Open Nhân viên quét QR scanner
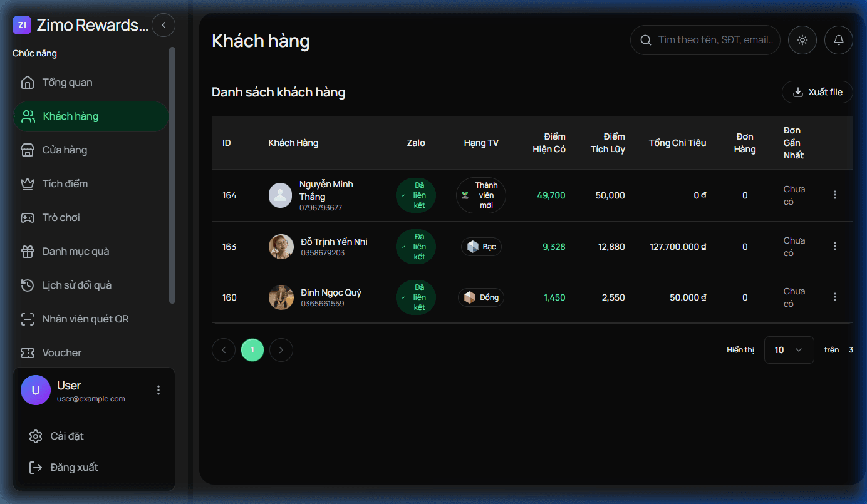Screen dimensions: 867x504 click(x=85, y=319)
